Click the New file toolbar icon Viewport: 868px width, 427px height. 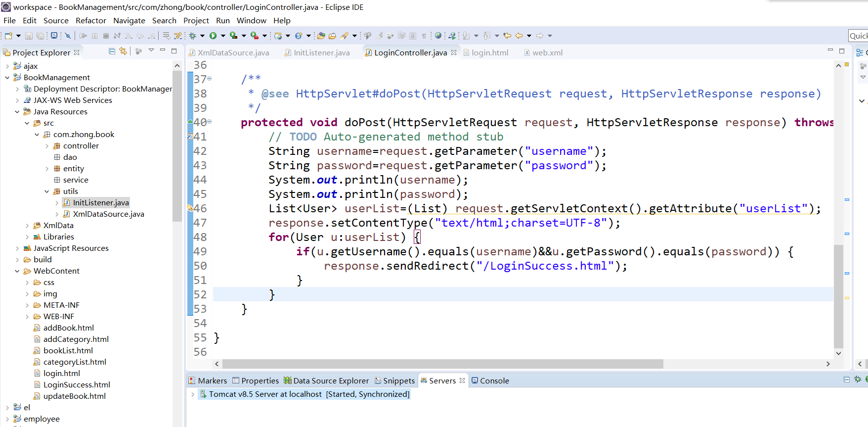pyautogui.click(x=8, y=36)
